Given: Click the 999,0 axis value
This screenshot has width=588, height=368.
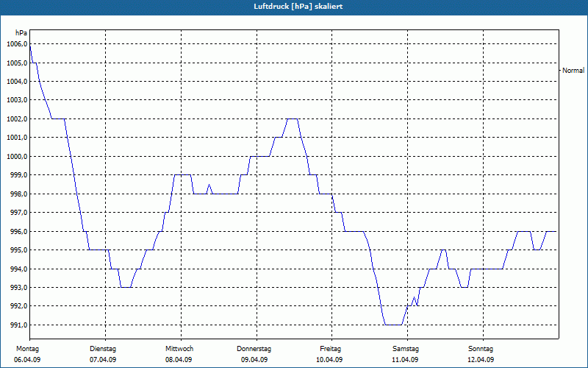Looking at the screenshot, I should point(18,175).
